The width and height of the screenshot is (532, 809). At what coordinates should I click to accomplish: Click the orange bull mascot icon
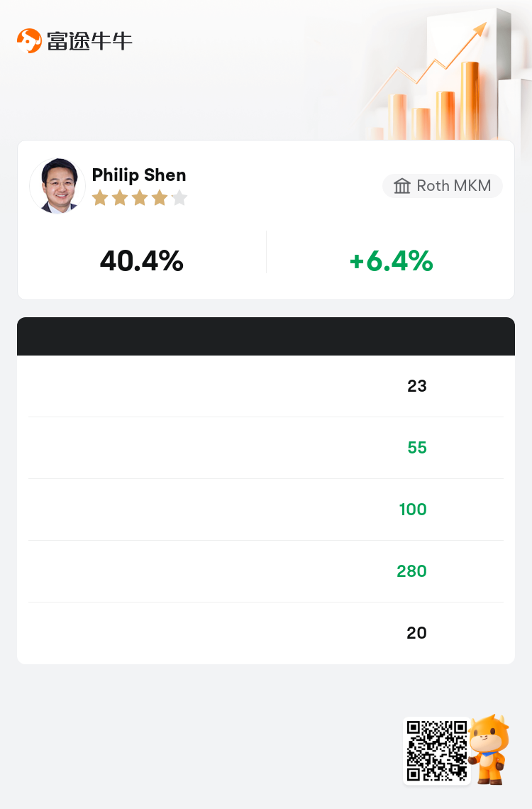489,749
